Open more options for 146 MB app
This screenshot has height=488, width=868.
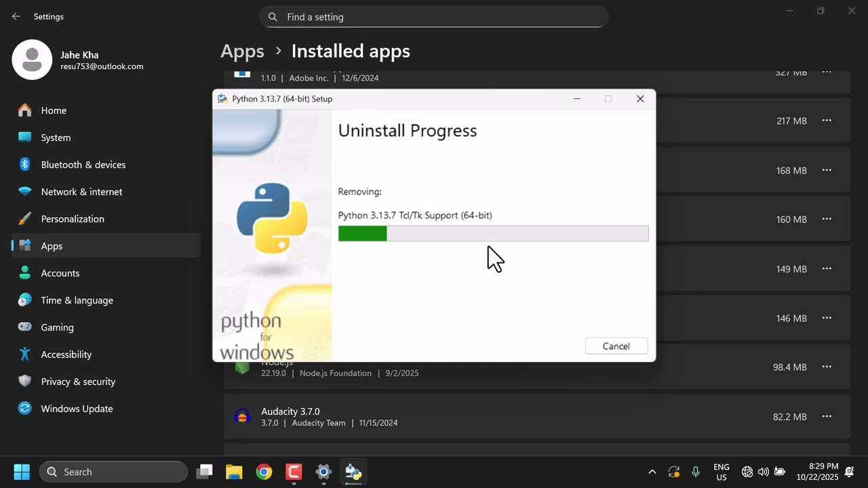tap(827, 318)
